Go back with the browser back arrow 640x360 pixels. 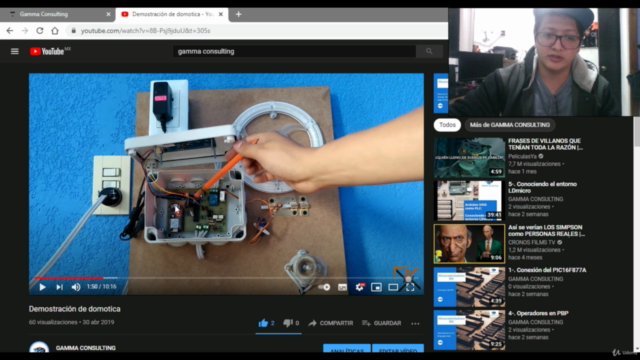pos(10,31)
